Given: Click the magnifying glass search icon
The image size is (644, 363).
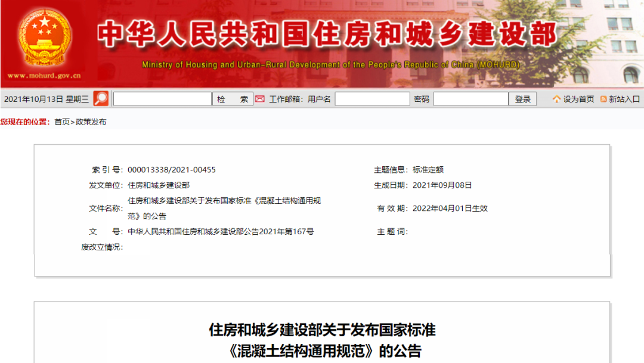Looking at the screenshot, I should tap(101, 99).
